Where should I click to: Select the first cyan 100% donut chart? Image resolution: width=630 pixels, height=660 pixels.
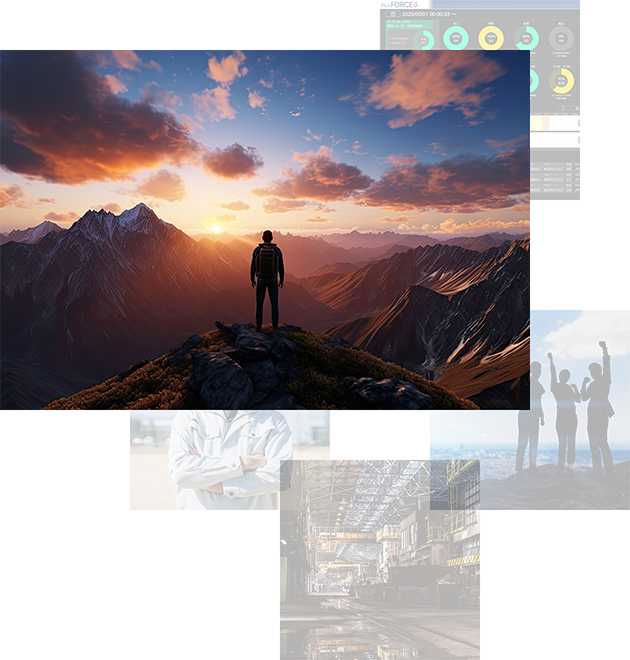(x=456, y=39)
